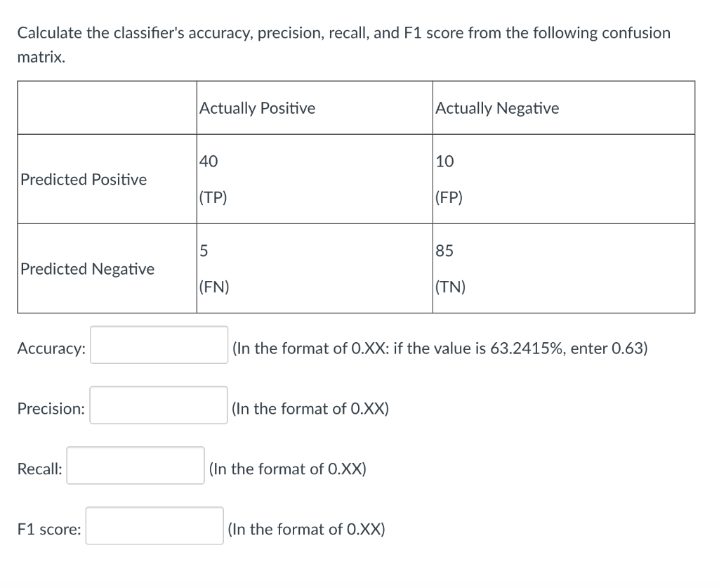Select the FN value 5 cell
Screen dimensions: 719x588
(x=204, y=250)
